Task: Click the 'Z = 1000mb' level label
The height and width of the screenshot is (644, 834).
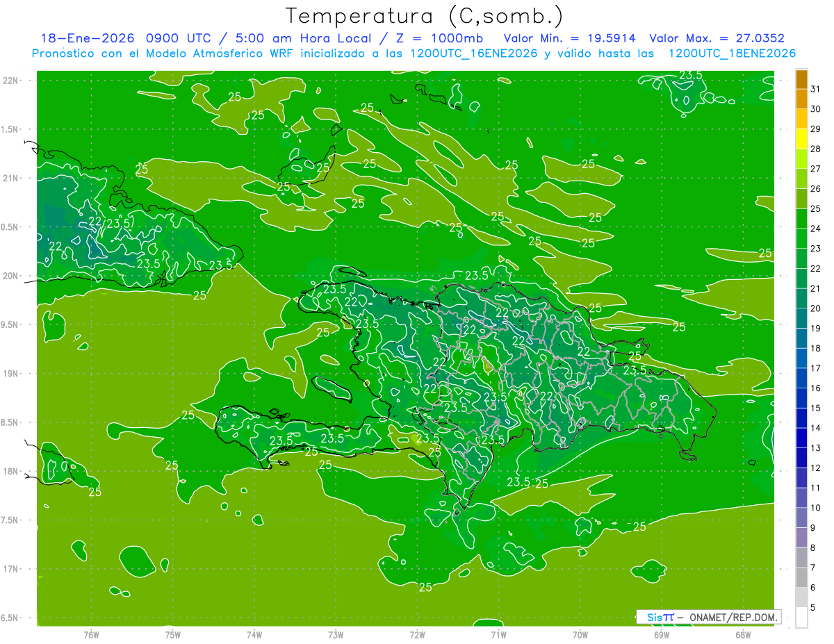Action: 438,38
